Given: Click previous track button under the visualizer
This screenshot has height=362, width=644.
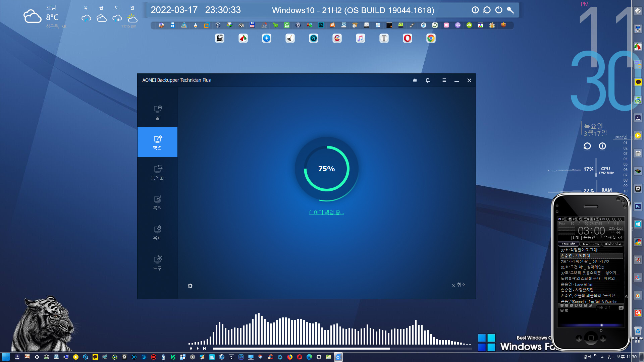Looking at the screenshot, I should pyautogui.click(x=191, y=349).
